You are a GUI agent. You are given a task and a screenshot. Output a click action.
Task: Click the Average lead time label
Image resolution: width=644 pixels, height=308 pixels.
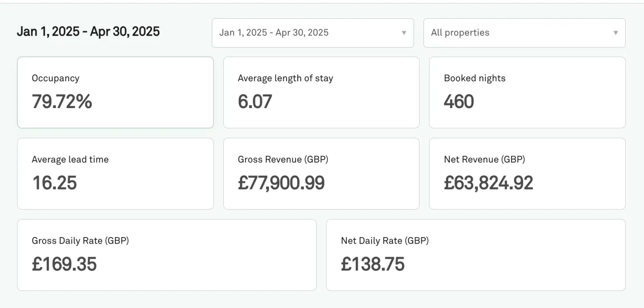click(x=70, y=160)
